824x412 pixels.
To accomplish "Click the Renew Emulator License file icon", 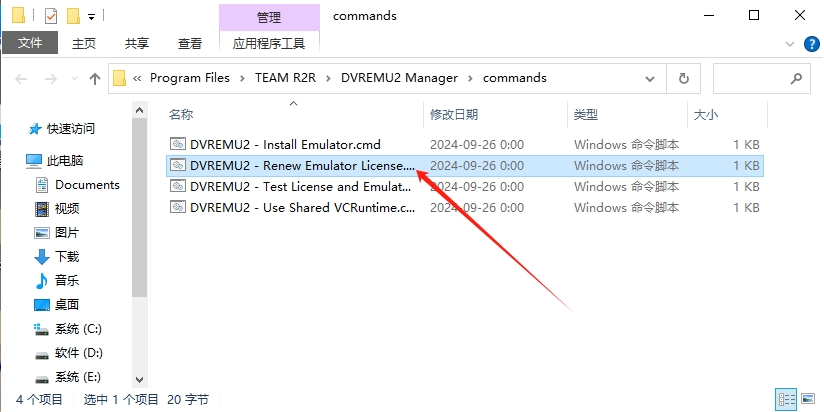I will coord(178,165).
